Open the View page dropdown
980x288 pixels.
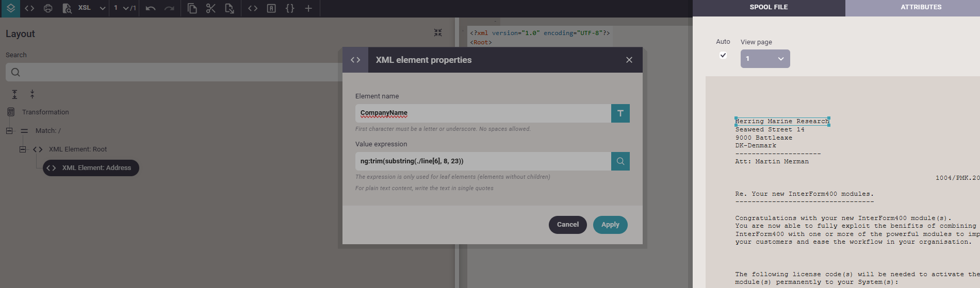765,59
